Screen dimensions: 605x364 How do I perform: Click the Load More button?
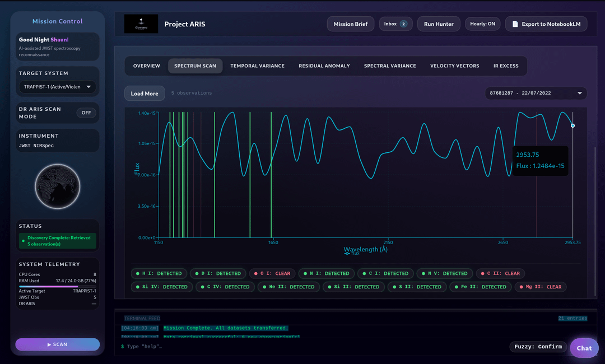(x=145, y=94)
